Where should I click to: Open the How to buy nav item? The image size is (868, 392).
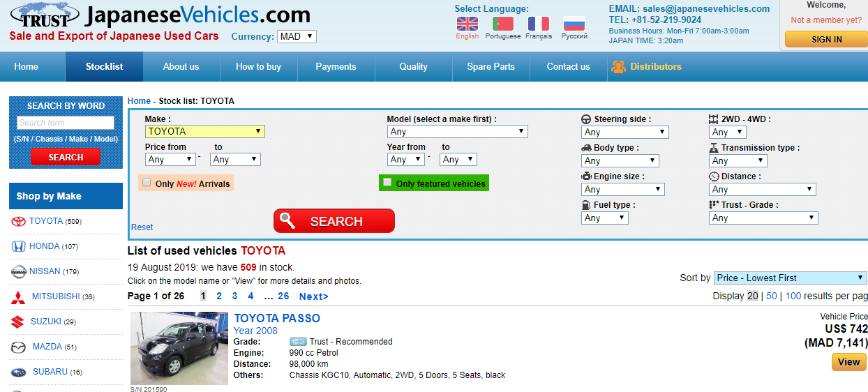(x=259, y=67)
